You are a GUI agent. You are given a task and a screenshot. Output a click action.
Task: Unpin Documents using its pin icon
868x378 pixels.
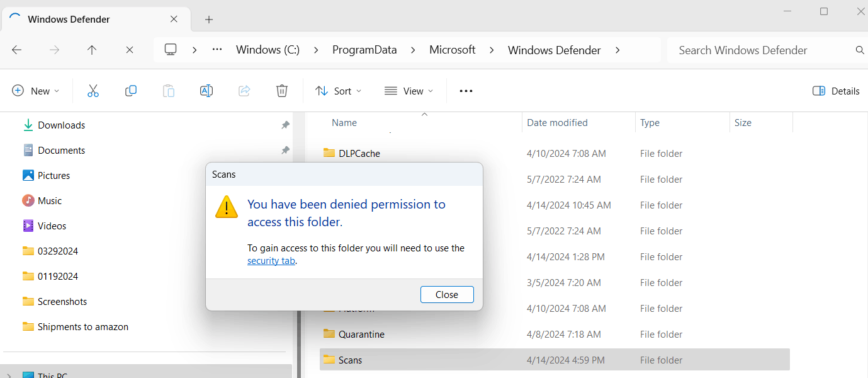click(x=285, y=150)
